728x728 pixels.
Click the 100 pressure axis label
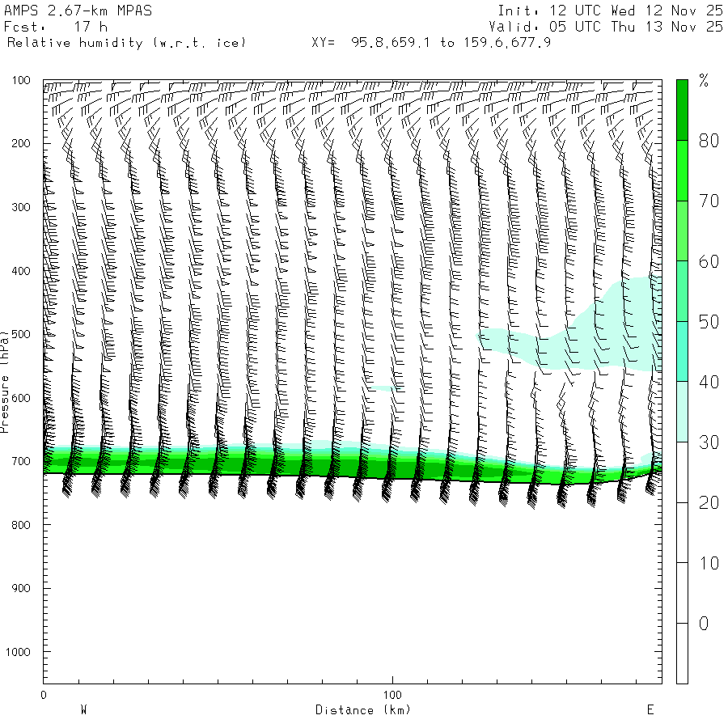coord(21,80)
